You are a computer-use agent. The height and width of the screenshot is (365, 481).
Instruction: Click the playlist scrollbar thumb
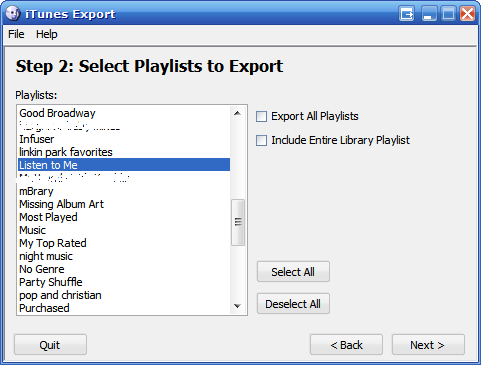pyautogui.click(x=238, y=222)
